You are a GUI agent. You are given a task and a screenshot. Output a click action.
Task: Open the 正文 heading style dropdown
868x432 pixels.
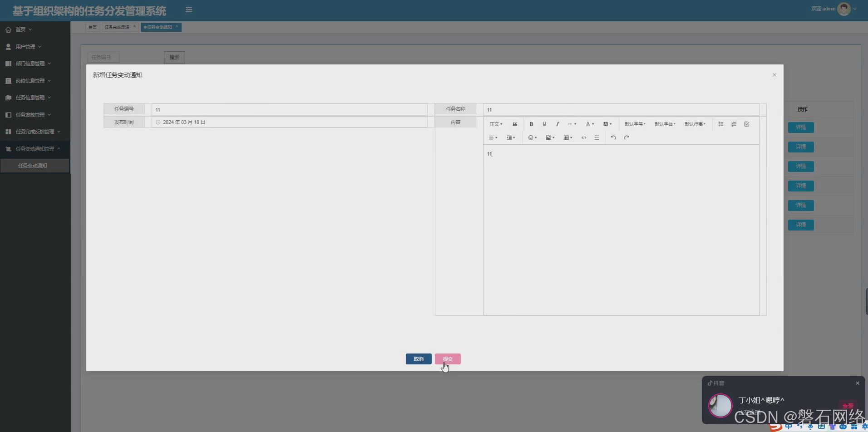pyautogui.click(x=496, y=124)
